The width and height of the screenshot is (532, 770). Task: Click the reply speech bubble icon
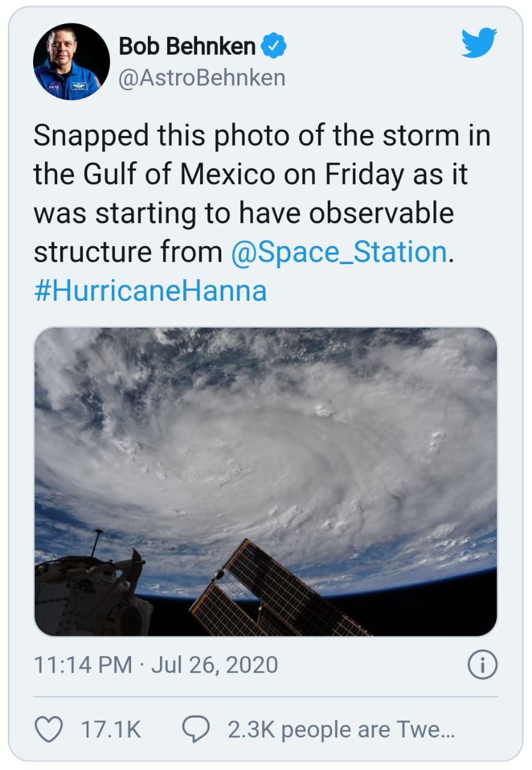196,730
